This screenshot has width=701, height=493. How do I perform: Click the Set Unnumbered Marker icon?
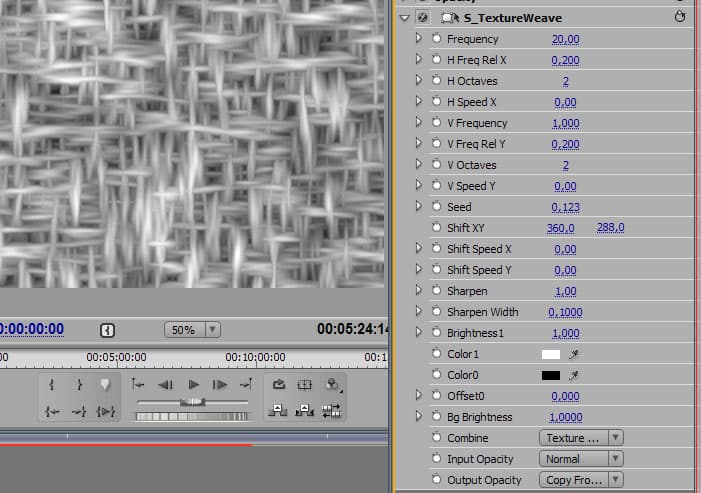click(x=104, y=384)
